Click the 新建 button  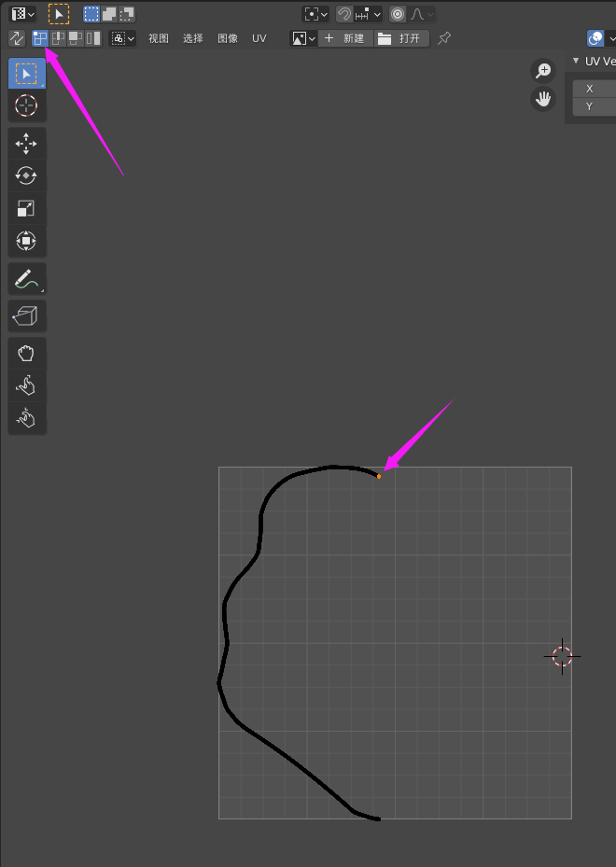pyautogui.click(x=345, y=38)
